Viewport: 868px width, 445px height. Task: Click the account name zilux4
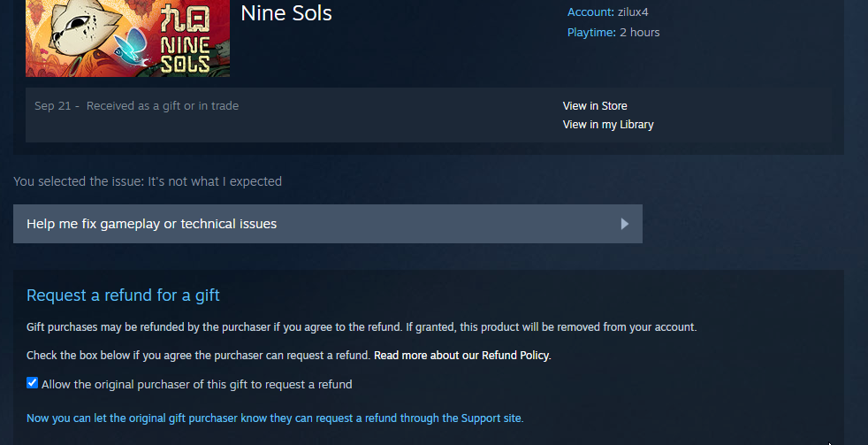point(633,12)
